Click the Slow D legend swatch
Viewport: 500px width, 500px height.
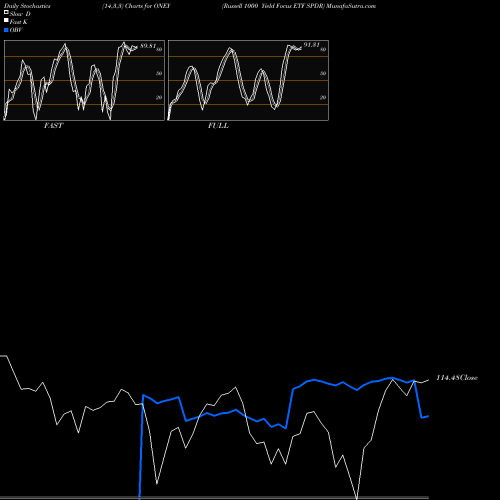[x=6, y=12]
